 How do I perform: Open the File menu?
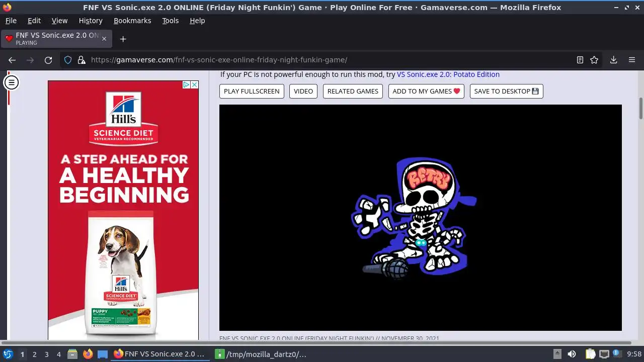point(11,21)
